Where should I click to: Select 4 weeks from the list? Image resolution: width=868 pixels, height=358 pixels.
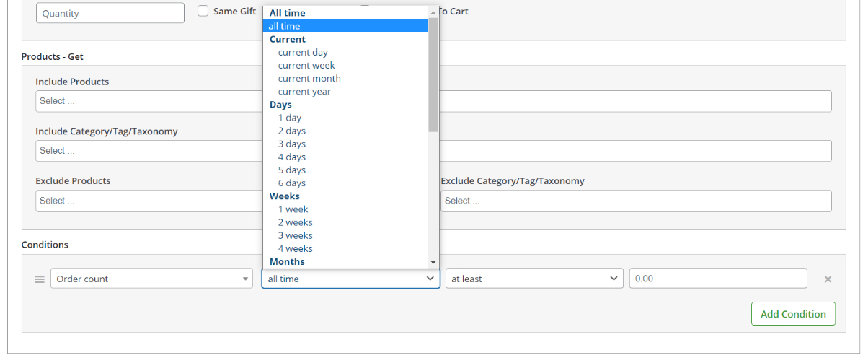point(345,248)
